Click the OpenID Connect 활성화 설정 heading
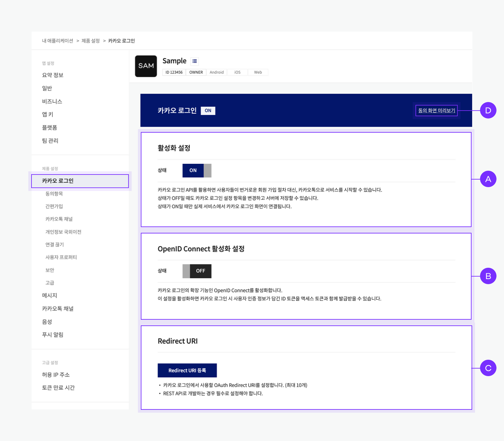Image resolution: width=504 pixels, height=441 pixels. click(201, 249)
